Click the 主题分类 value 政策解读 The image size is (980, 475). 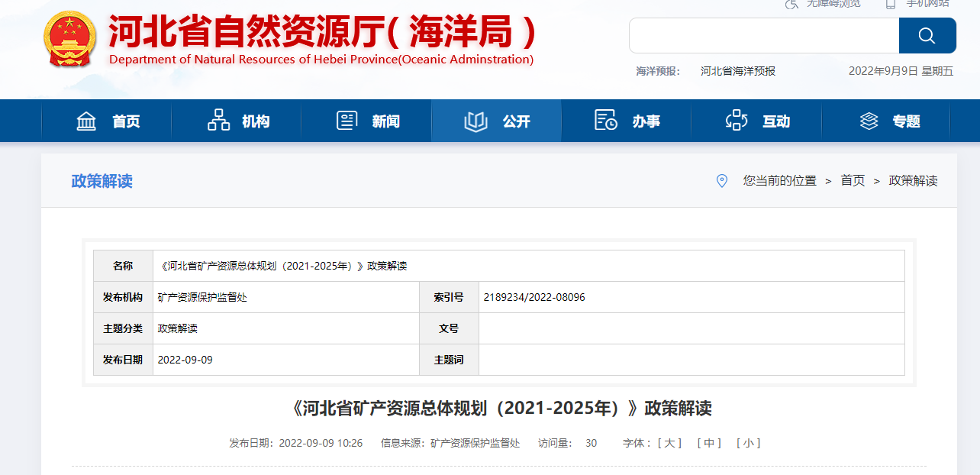pos(177,328)
